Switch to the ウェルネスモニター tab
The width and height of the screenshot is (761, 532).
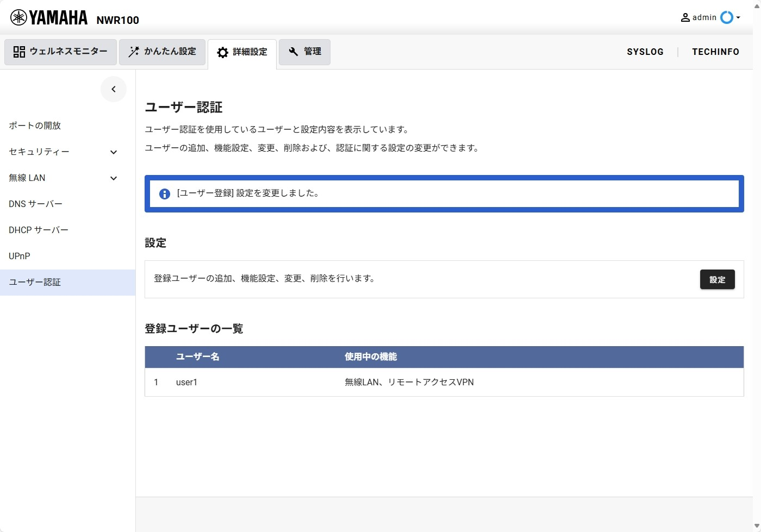click(x=60, y=52)
